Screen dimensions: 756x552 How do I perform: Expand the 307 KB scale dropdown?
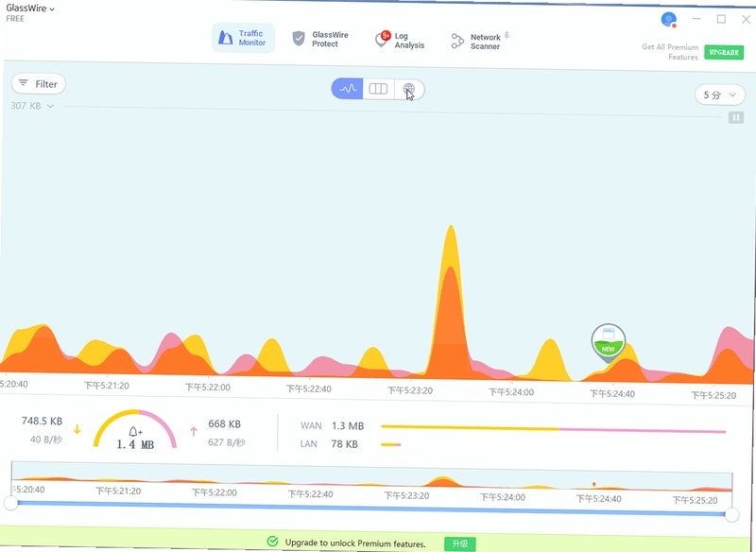coord(32,106)
